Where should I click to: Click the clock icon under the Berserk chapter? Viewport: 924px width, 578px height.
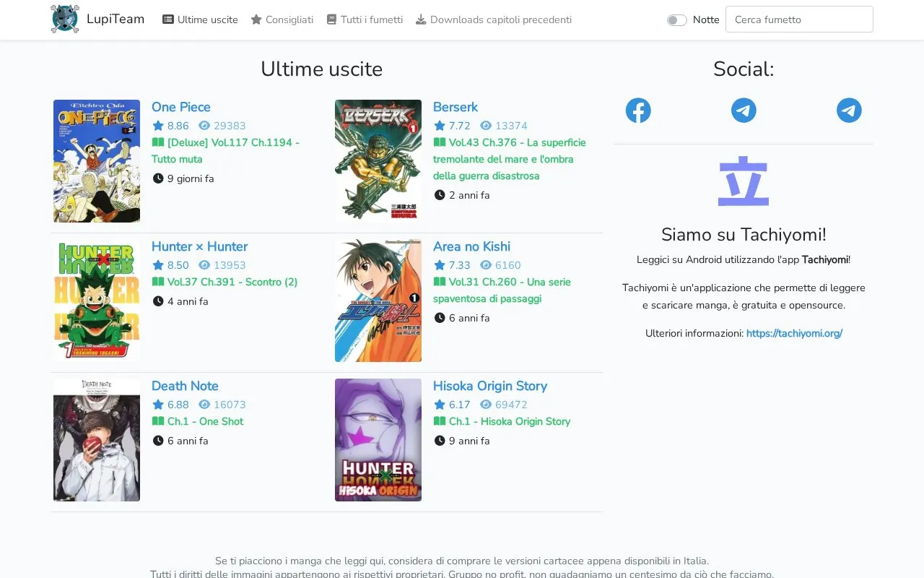(x=440, y=195)
